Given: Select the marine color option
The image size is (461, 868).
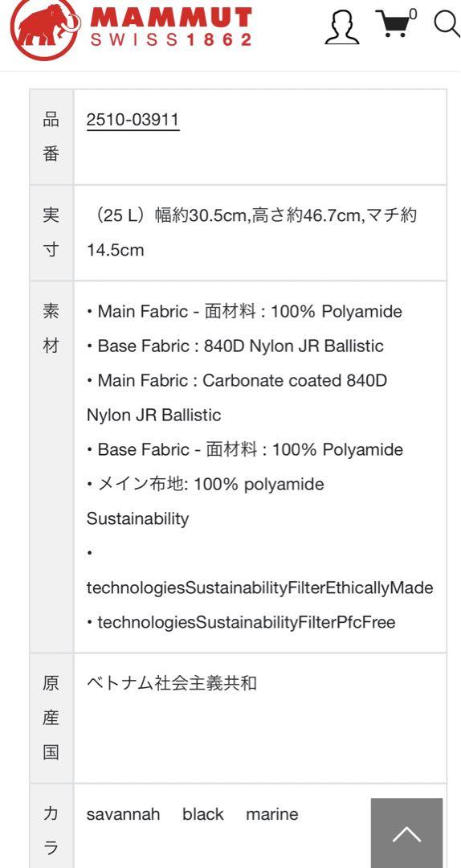Looking at the screenshot, I should (271, 814).
